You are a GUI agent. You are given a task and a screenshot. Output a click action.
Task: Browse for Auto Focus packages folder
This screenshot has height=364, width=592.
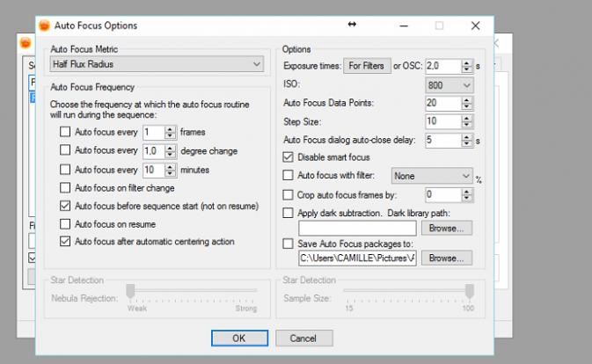pyautogui.click(x=447, y=258)
